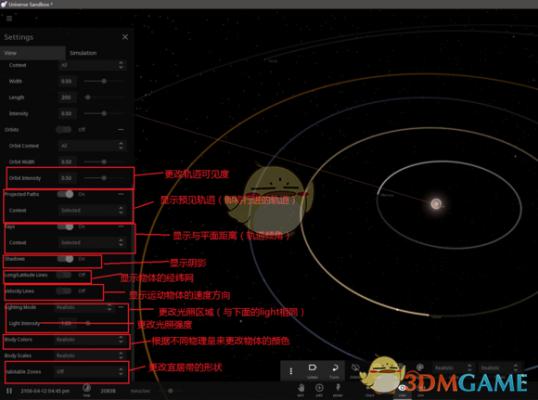Pause the simulation

point(9,391)
